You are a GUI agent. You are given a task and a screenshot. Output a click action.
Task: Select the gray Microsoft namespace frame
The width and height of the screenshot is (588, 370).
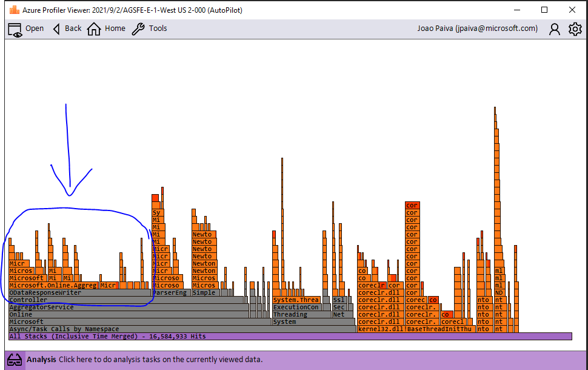(140, 322)
